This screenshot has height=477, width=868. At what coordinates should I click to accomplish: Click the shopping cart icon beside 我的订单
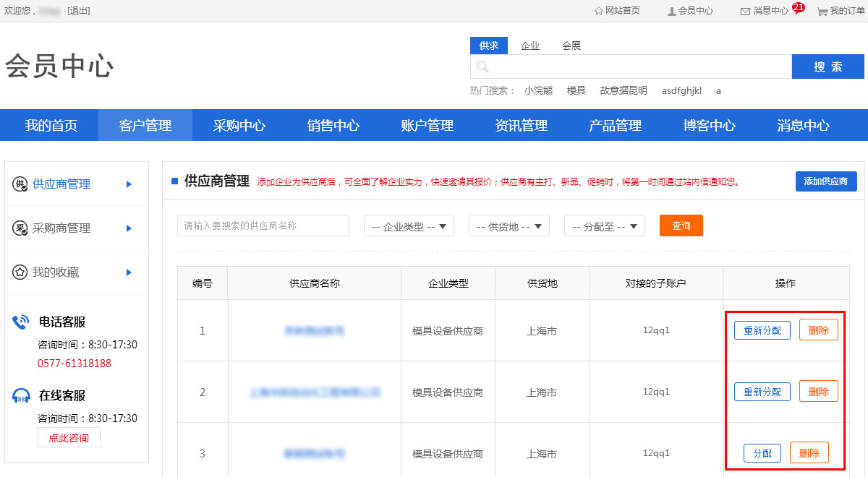[822, 11]
